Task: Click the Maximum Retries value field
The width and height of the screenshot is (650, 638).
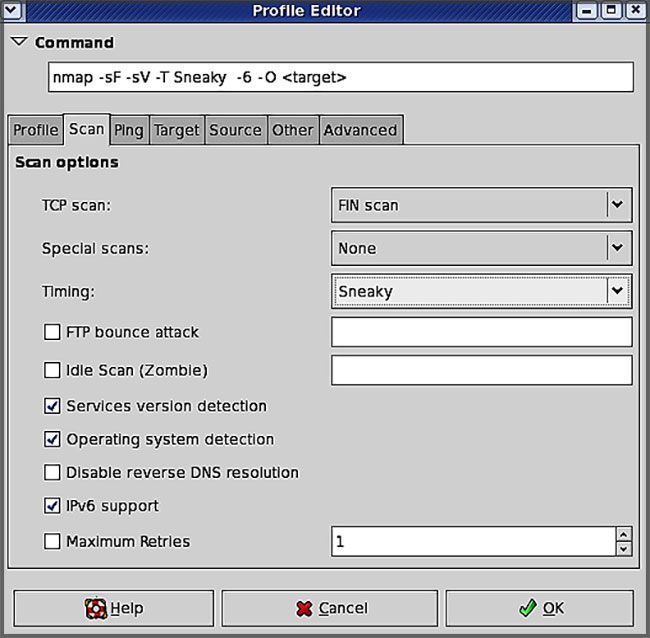Action: (474, 541)
